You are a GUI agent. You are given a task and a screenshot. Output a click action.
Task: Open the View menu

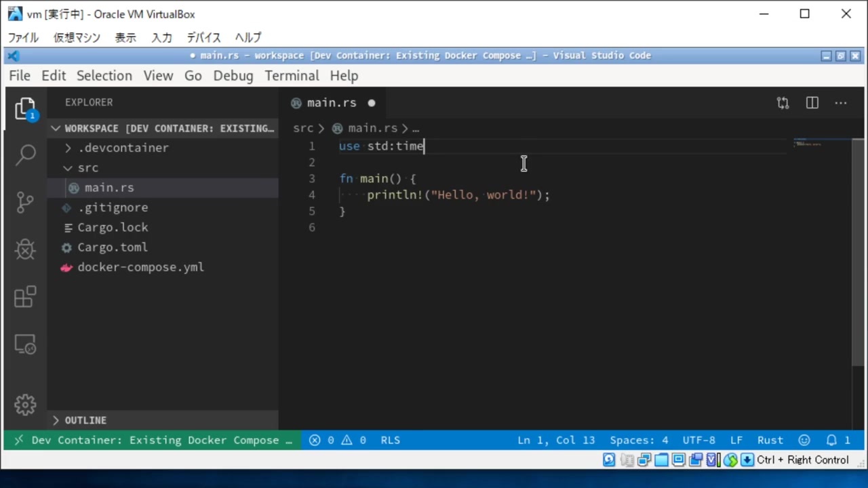[x=158, y=76]
